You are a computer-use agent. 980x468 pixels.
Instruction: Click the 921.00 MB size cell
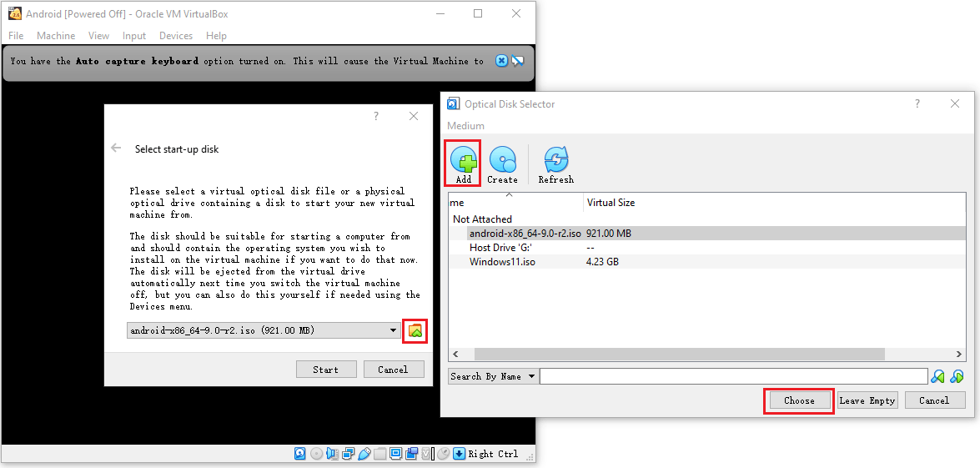coord(609,233)
